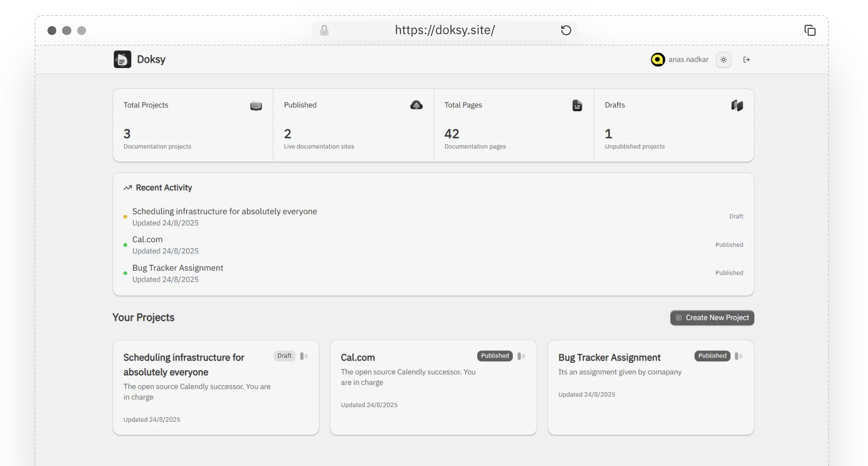This screenshot has height=466, width=868.
Task: Click the anas nadkar username
Action: 688,59
